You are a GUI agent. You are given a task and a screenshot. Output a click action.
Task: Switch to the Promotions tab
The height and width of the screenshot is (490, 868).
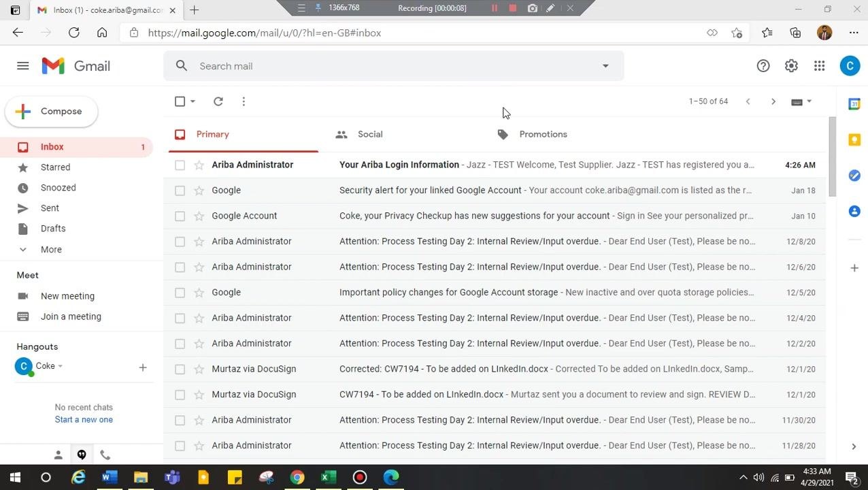pos(543,134)
